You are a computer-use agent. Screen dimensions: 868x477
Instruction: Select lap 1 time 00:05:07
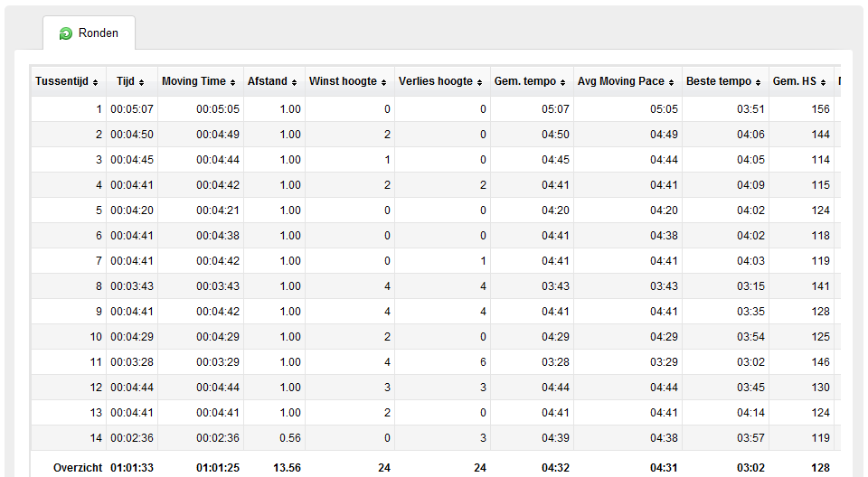[x=132, y=109]
